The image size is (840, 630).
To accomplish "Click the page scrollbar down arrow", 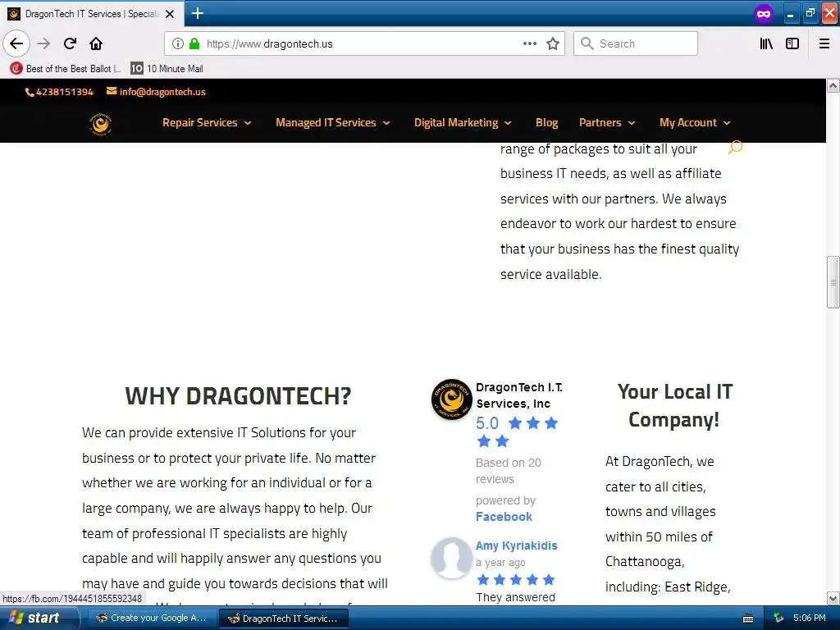I will 833,598.
